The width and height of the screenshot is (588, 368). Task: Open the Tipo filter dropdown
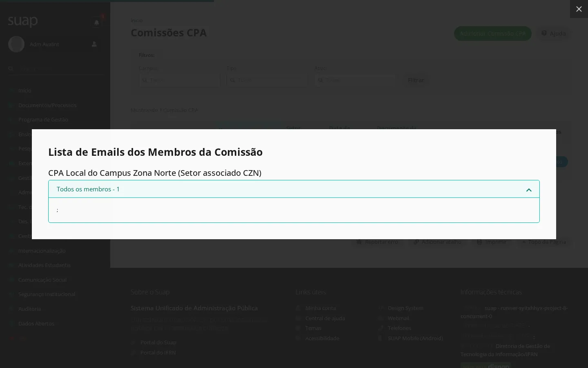pos(267,80)
